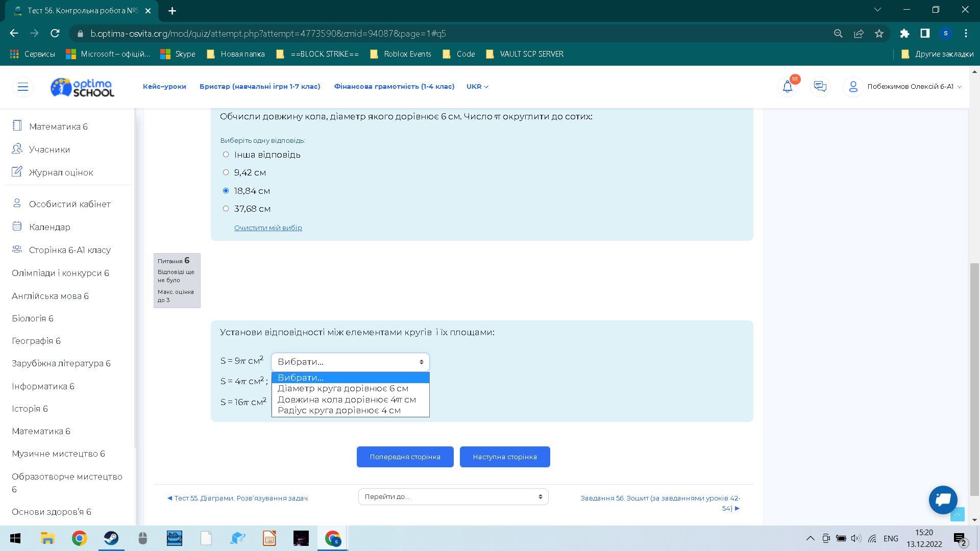
Task: Choose Діаметр круга дорівнює 6 см option
Action: tap(343, 389)
